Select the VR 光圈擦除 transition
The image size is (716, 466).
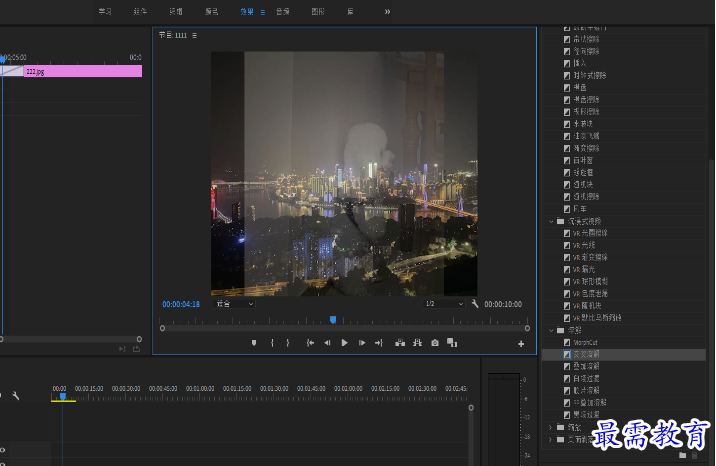(x=590, y=233)
